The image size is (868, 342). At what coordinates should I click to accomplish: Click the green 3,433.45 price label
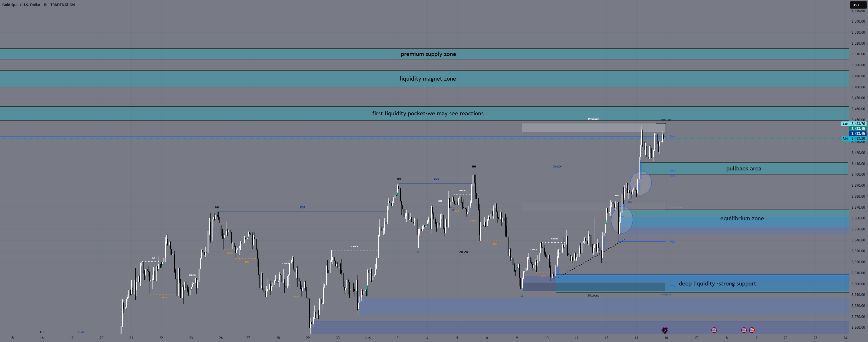click(858, 129)
